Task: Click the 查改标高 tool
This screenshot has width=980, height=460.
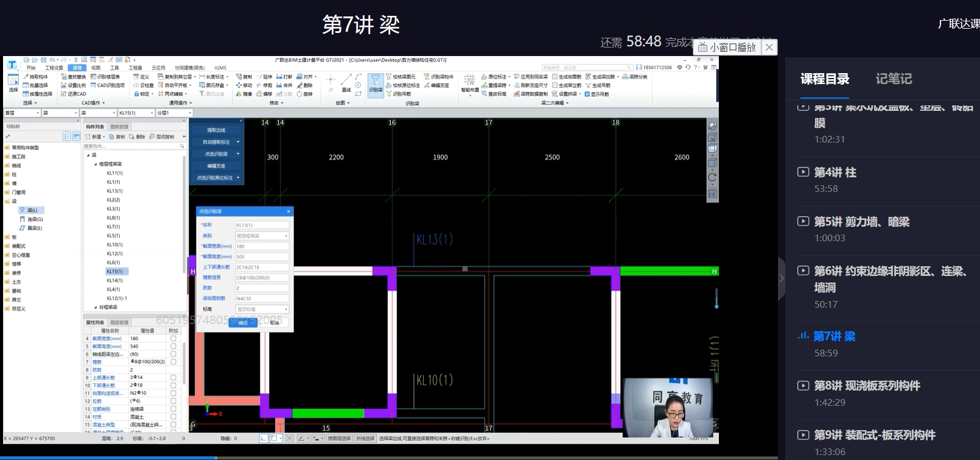Action: (494, 94)
